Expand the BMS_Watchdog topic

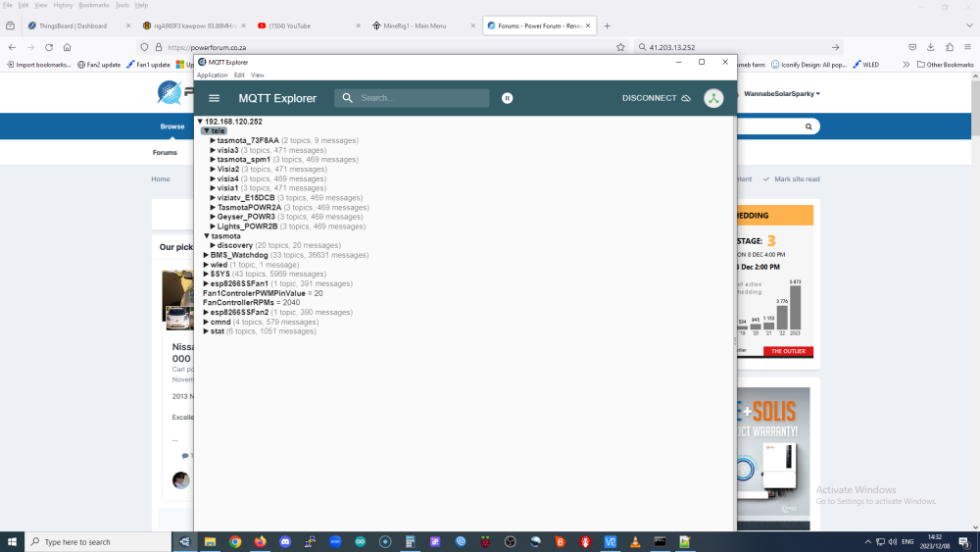206,255
